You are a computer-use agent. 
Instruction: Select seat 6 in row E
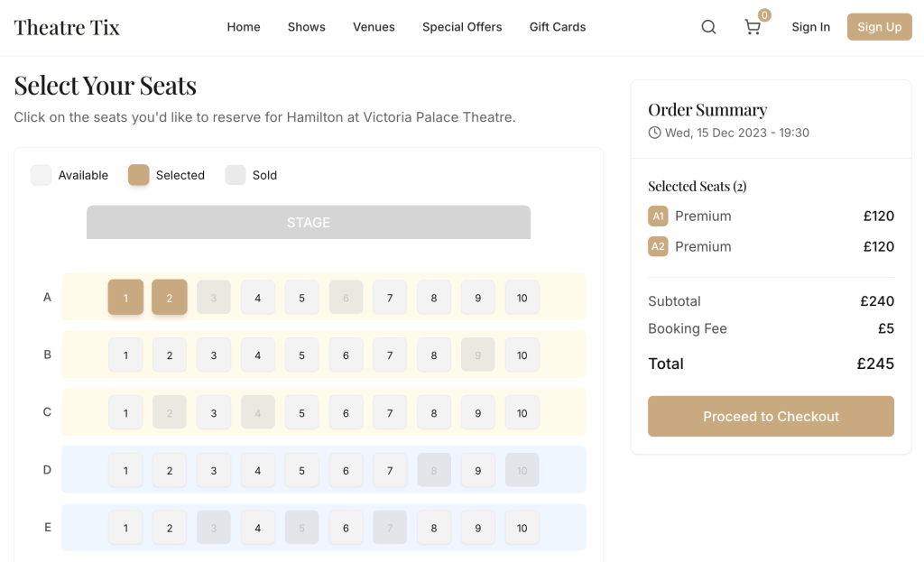[x=346, y=528]
